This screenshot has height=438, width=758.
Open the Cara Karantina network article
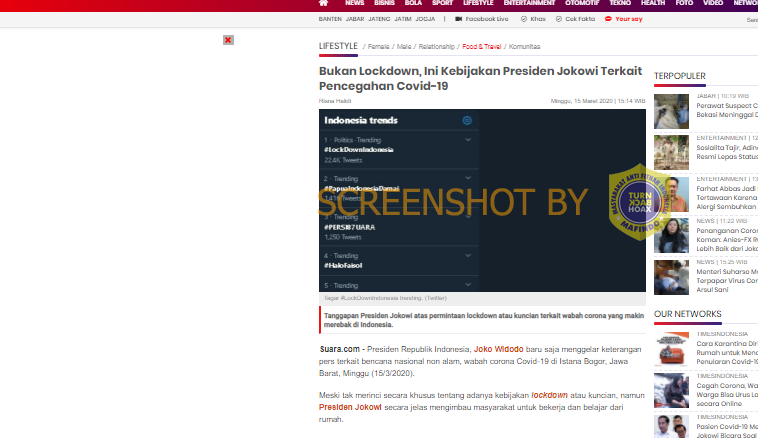click(727, 352)
